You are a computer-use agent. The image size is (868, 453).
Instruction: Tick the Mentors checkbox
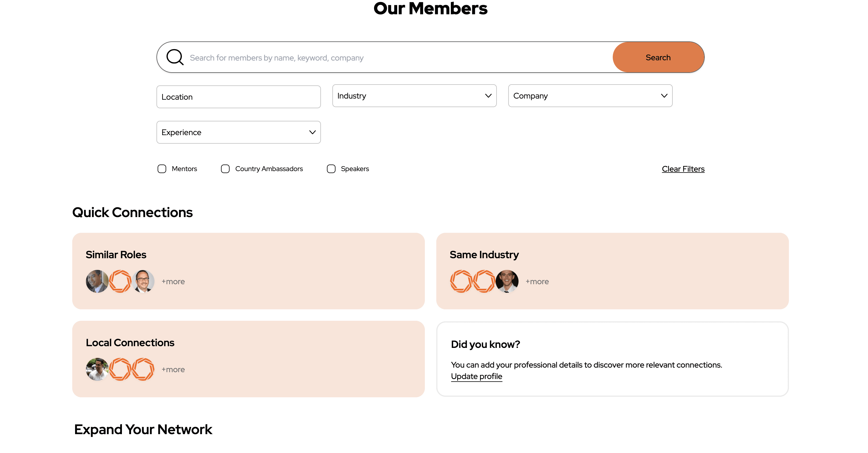162,169
